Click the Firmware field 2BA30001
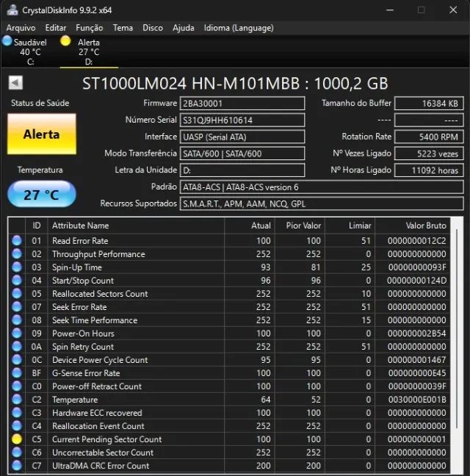 tap(242, 104)
